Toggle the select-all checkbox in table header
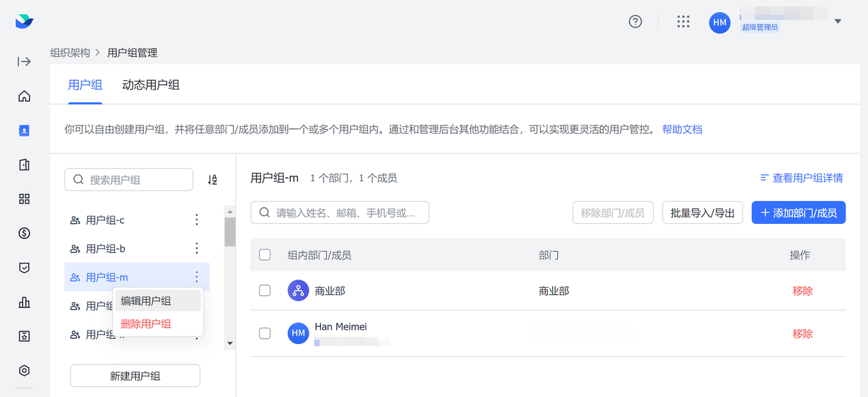The height and width of the screenshot is (397, 868). click(x=265, y=255)
